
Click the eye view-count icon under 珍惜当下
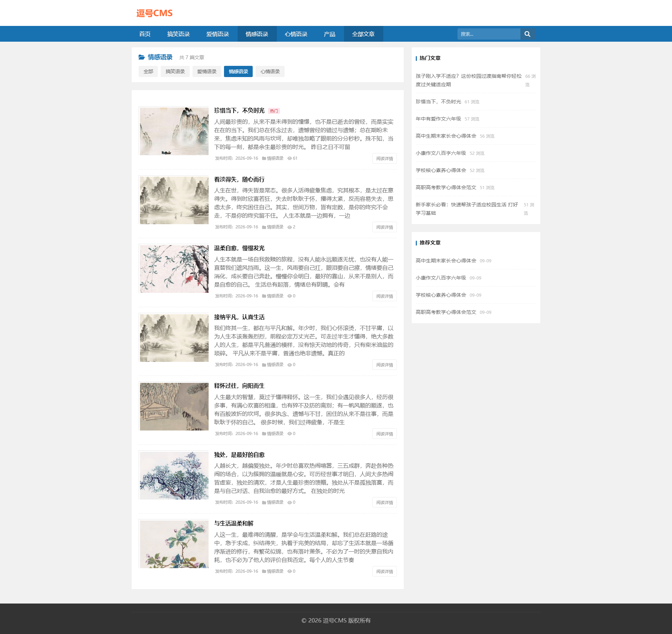[289, 158]
